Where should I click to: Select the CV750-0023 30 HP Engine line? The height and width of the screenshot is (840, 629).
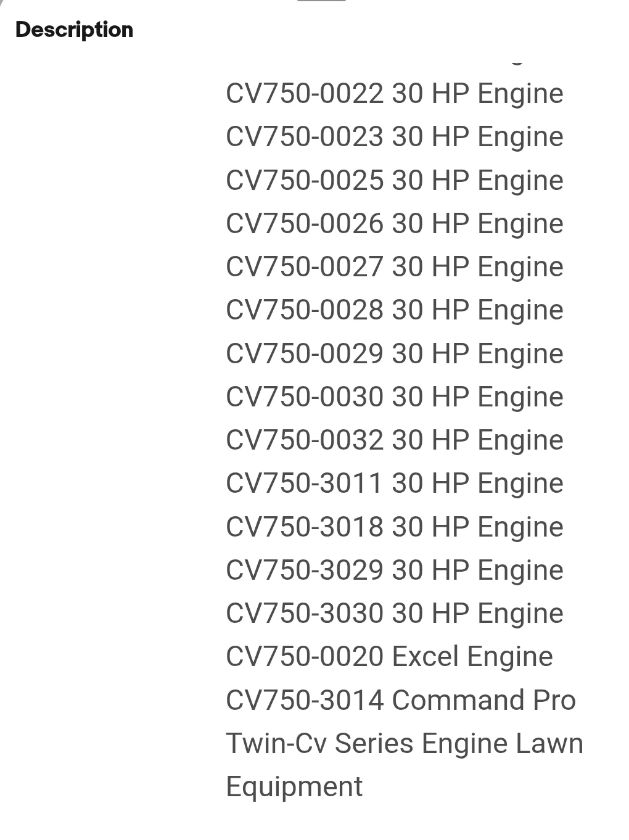[x=395, y=137]
